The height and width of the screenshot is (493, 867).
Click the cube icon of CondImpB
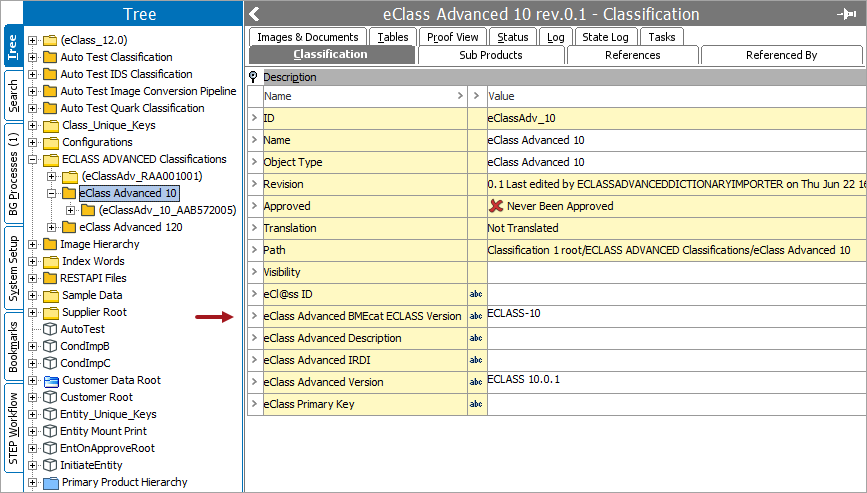tap(50, 347)
